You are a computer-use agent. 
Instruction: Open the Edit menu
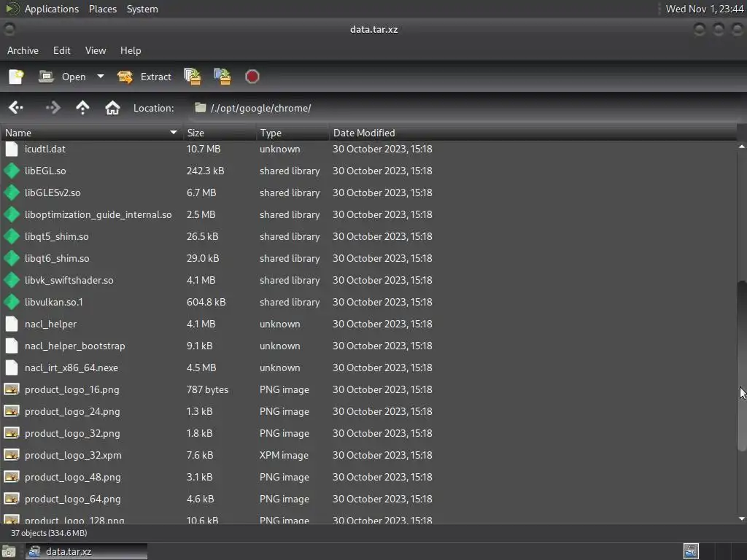point(61,50)
